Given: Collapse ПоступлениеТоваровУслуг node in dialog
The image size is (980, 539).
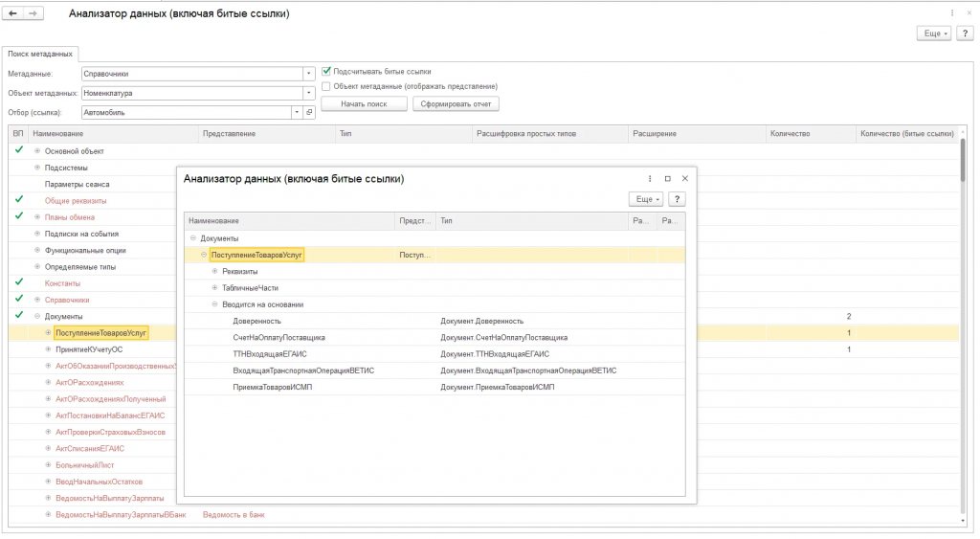Looking at the screenshot, I should (204, 255).
